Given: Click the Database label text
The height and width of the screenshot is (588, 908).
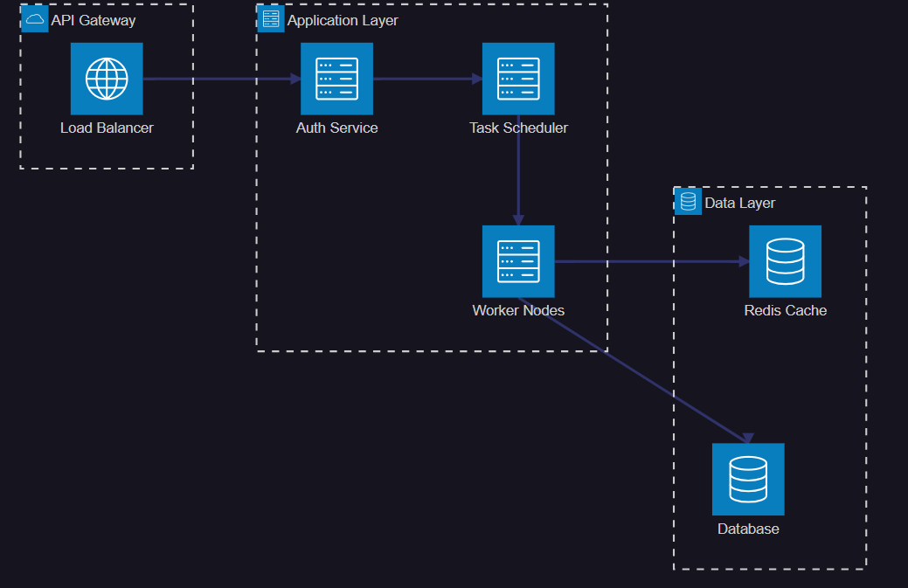Looking at the screenshot, I should click(748, 529).
